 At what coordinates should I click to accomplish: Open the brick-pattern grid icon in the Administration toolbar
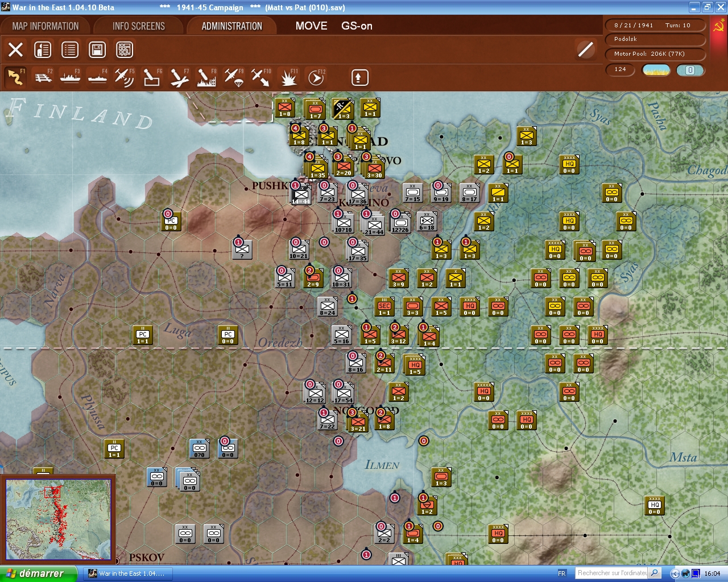tap(125, 49)
